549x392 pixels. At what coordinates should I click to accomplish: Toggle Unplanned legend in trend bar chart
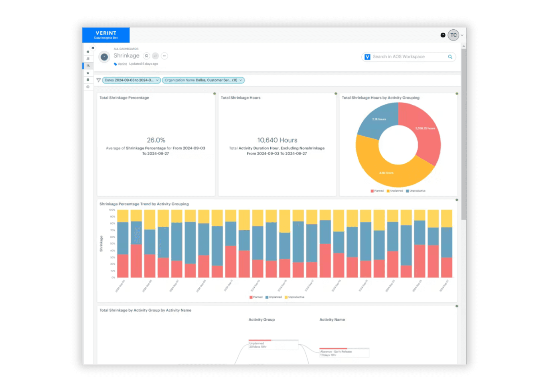pyautogui.click(x=274, y=297)
